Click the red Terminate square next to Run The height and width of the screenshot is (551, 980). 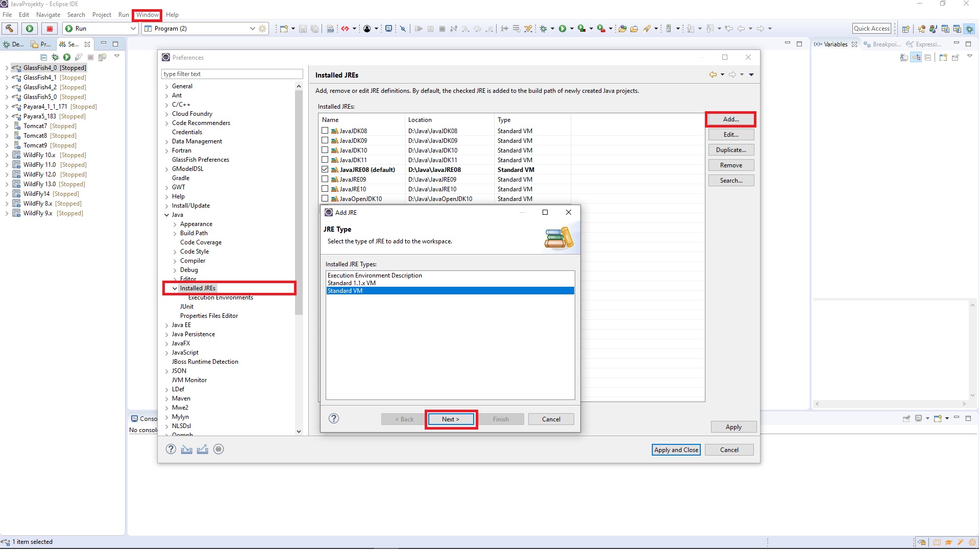(x=50, y=29)
